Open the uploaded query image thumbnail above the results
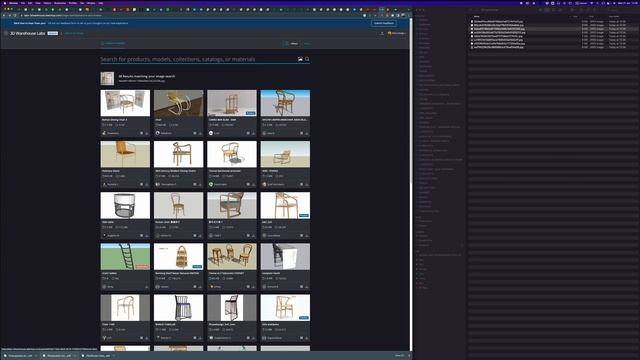Viewport: 640px width, 360px height. [x=107, y=78]
